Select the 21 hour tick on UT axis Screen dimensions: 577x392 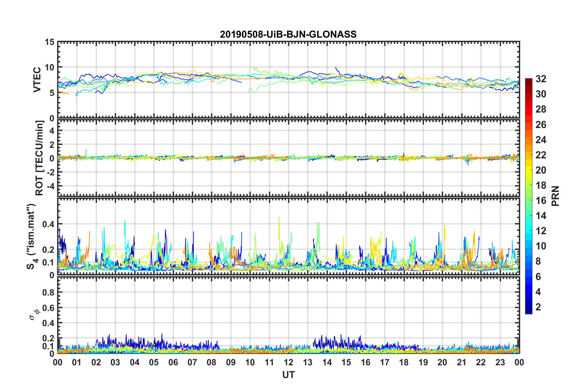pos(462,362)
